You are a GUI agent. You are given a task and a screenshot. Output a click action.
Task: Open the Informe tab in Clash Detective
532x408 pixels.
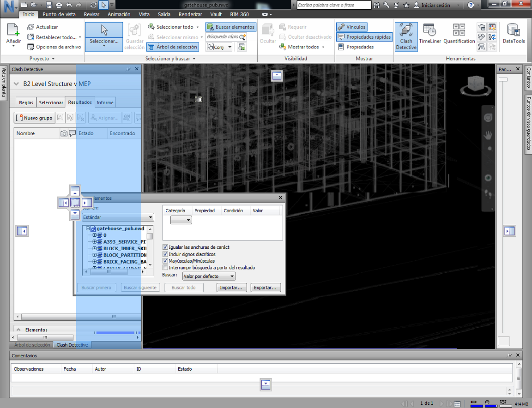pos(105,102)
